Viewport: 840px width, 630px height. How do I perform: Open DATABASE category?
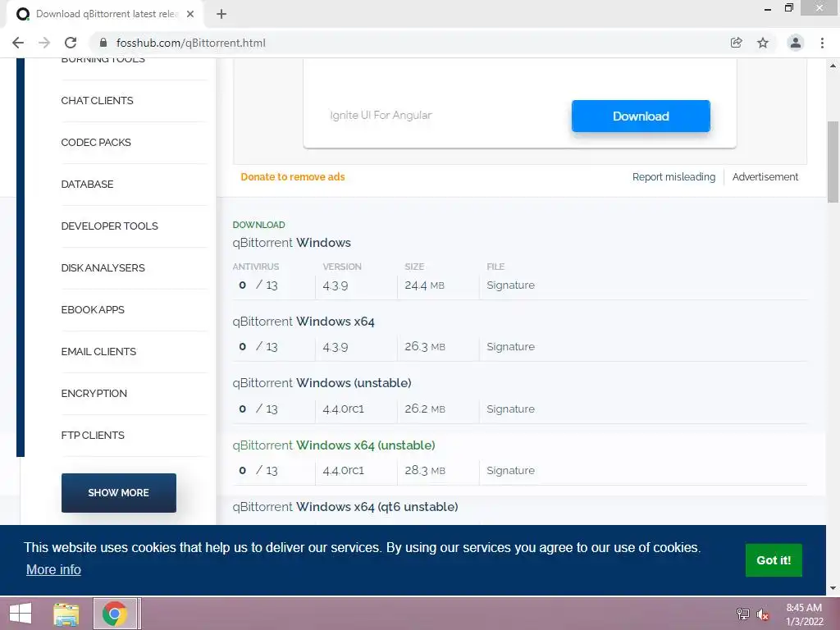(x=87, y=185)
